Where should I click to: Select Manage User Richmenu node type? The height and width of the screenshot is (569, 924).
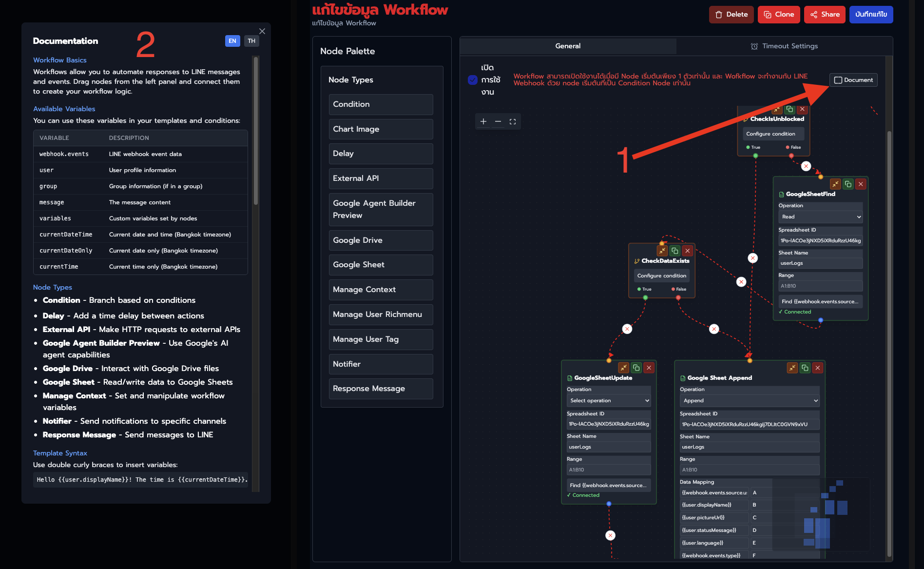pyautogui.click(x=381, y=314)
